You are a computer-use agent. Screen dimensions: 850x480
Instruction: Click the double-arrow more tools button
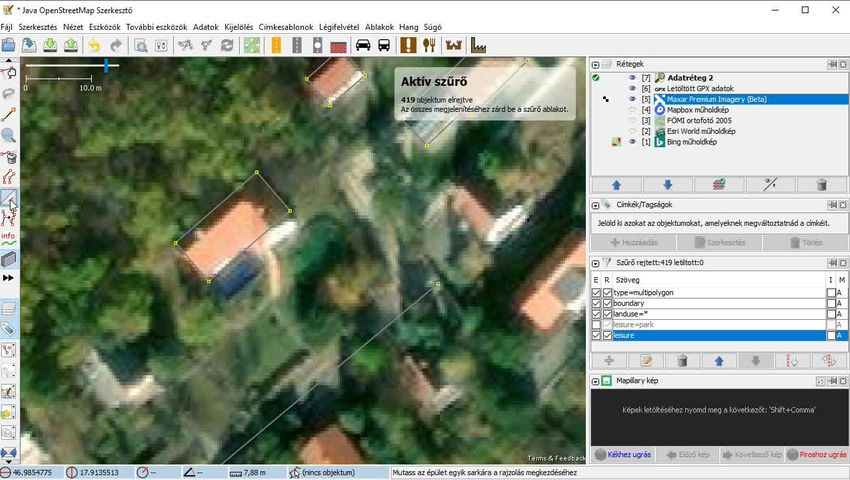8,278
